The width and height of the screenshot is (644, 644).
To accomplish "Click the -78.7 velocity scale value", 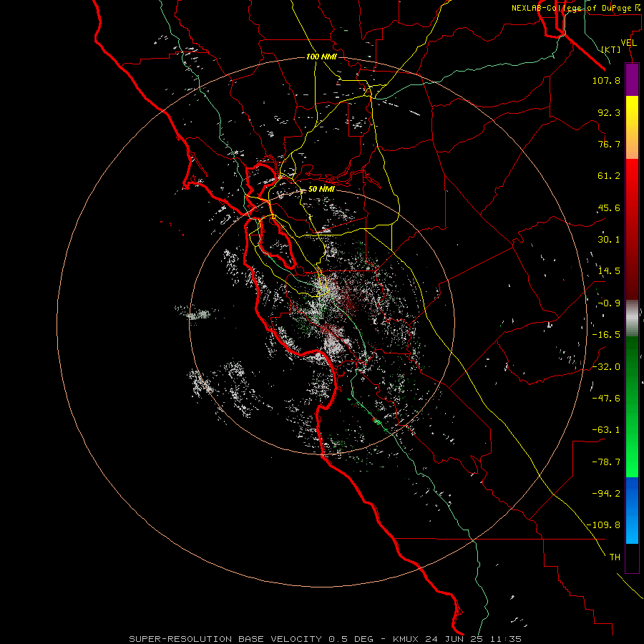I will point(606,462).
